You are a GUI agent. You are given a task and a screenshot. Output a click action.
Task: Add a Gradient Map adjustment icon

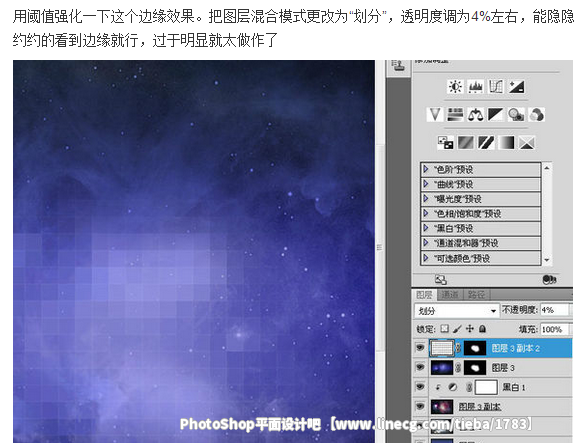[x=506, y=143]
